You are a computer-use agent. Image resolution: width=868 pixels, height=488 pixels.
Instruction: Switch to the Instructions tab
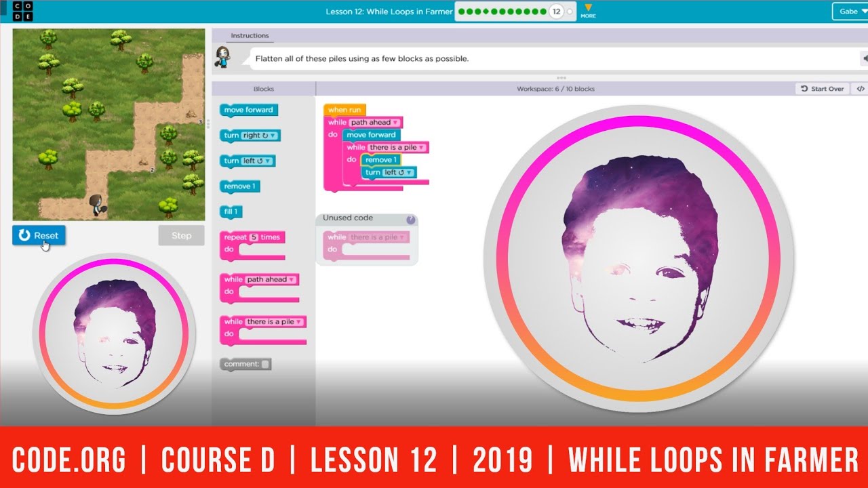pyautogui.click(x=250, y=36)
